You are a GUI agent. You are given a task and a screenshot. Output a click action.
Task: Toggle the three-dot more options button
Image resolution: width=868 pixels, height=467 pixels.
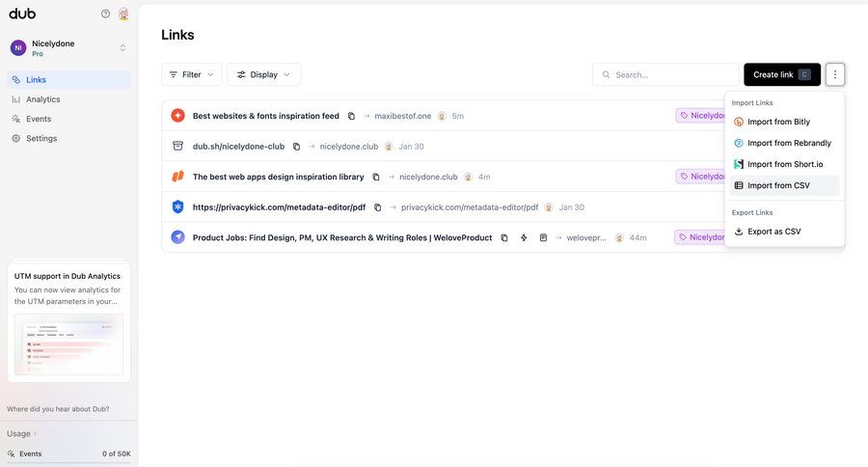(835, 75)
